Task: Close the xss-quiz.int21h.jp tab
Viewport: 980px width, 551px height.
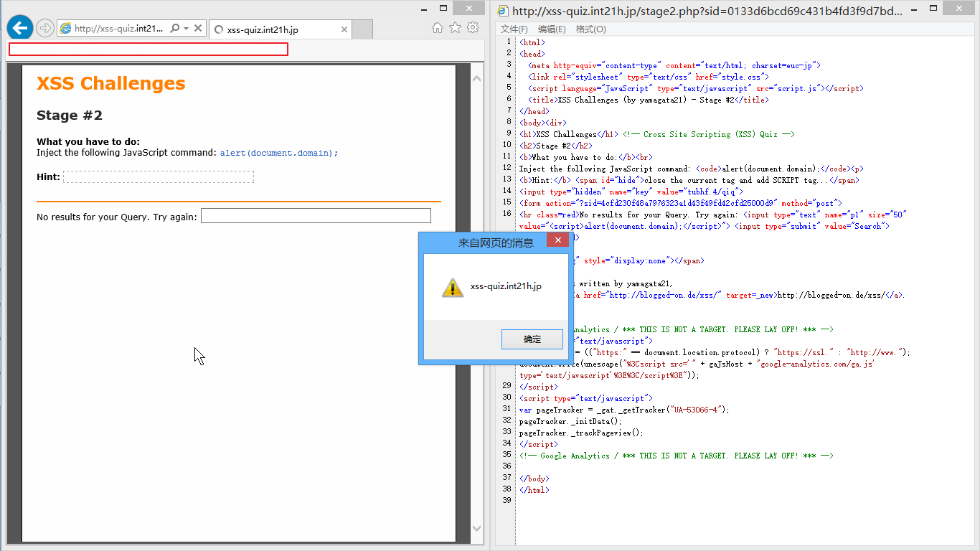Action: click(x=344, y=30)
